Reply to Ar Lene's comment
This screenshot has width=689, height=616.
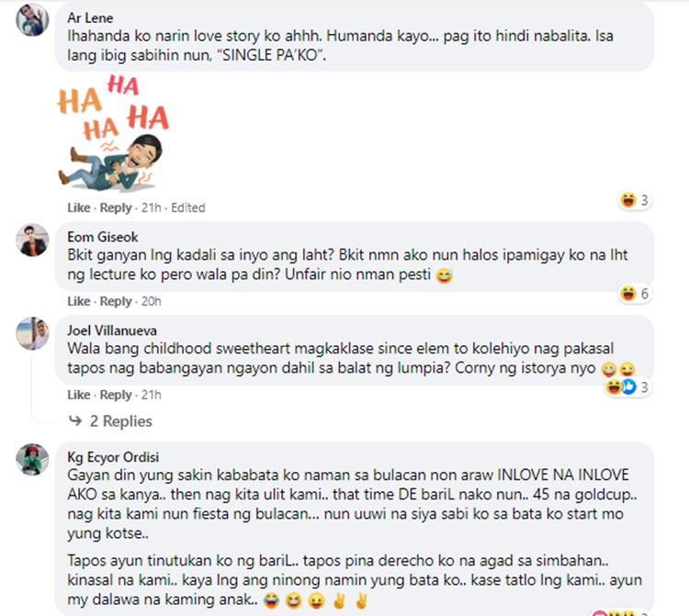coord(116,207)
